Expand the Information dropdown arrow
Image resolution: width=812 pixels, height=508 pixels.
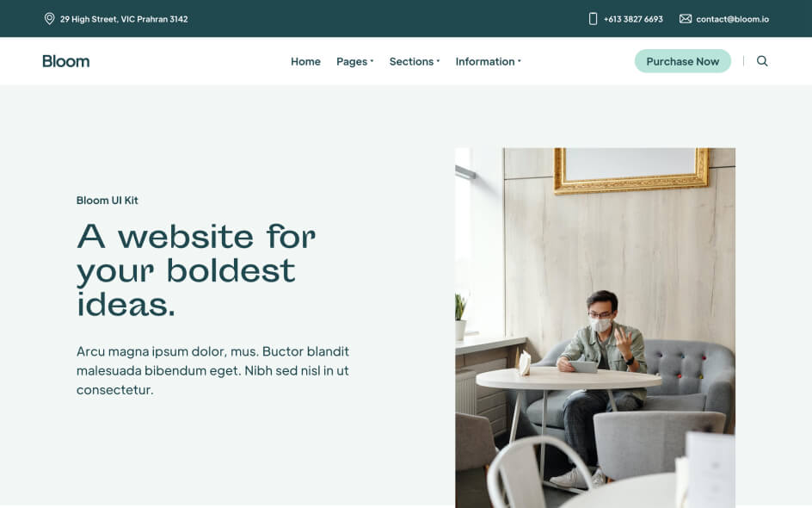pos(520,61)
